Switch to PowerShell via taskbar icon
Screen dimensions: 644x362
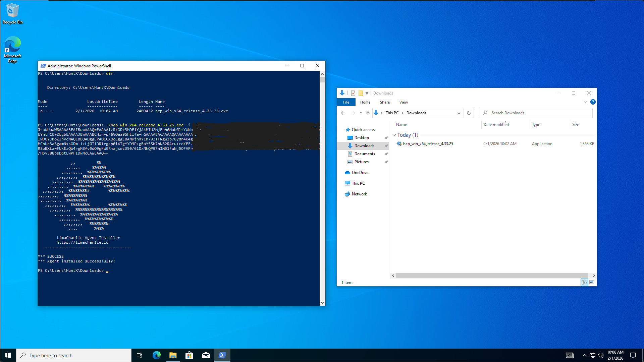click(x=222, y=355)
